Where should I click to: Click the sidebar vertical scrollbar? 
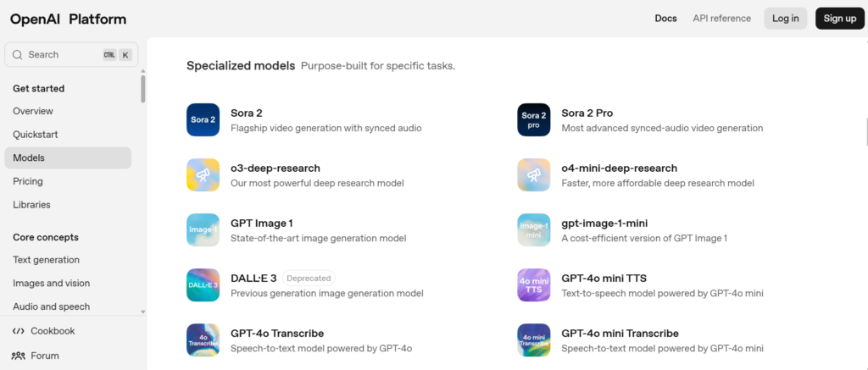click(142, 88)
